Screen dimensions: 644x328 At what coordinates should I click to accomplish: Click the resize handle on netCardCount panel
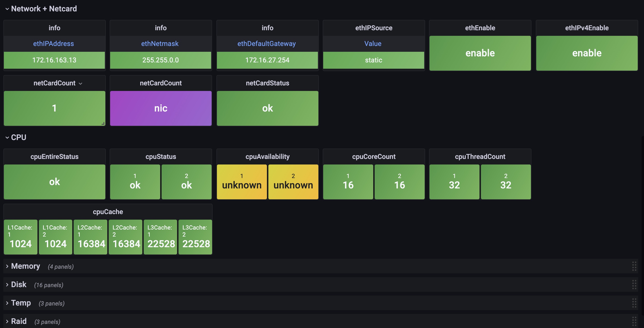point(103,123)
